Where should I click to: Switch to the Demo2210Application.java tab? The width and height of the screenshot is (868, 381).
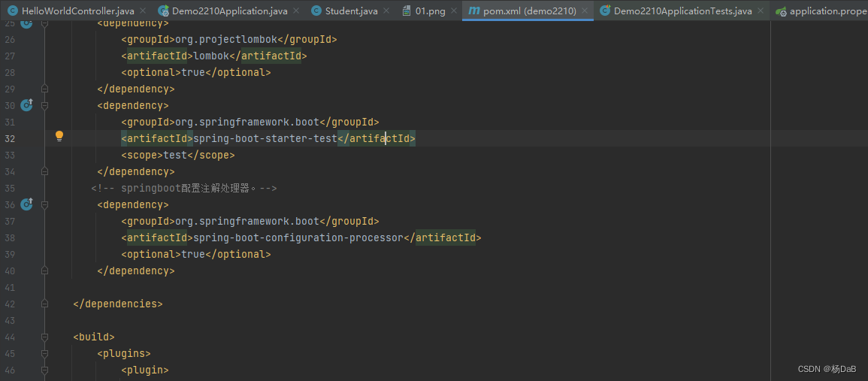229,11
